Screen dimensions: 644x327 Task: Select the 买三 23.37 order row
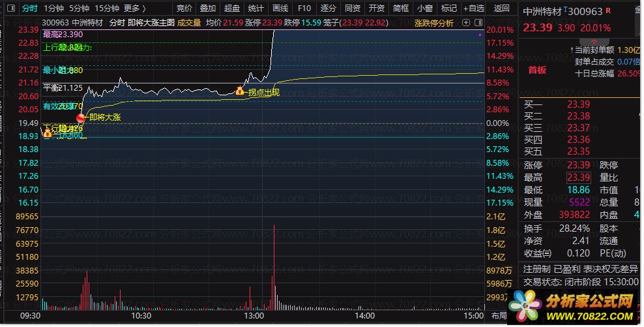click(x=557, y=128)
